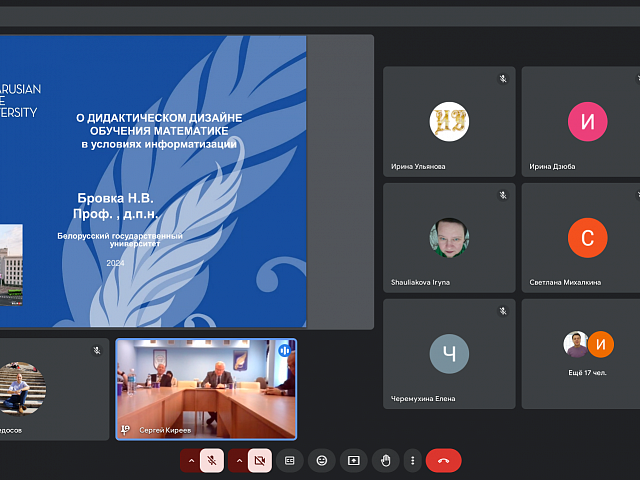Click Ирина Ульянова's avatar

(449, 122)
